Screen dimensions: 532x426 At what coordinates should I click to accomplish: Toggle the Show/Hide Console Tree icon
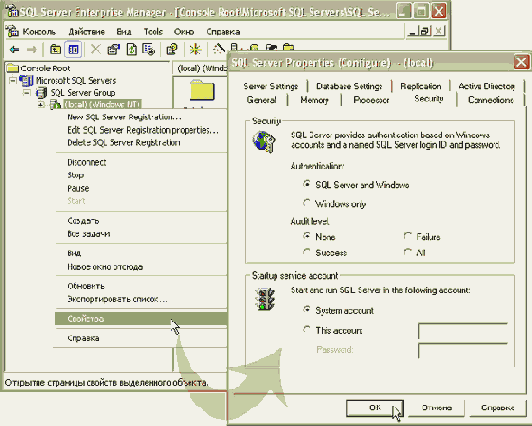(x=73, y=50)
